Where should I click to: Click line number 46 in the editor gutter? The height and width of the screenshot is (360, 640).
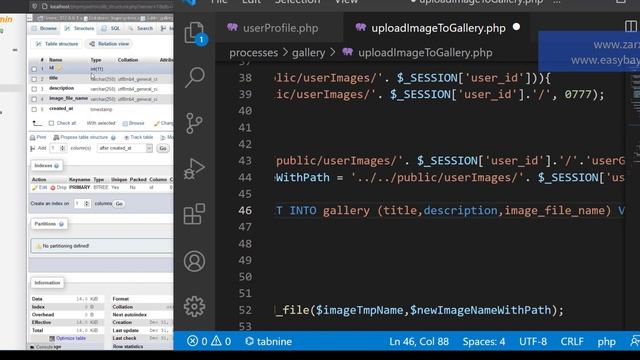tap(245, 211)
